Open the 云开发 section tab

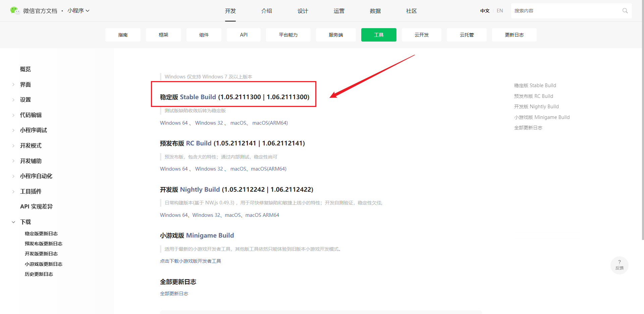click(x=422, y=35)
